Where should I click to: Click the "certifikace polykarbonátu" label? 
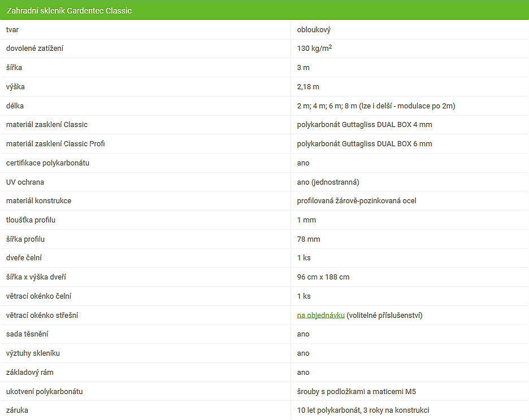pyautogui.click(x=47, y=163)
